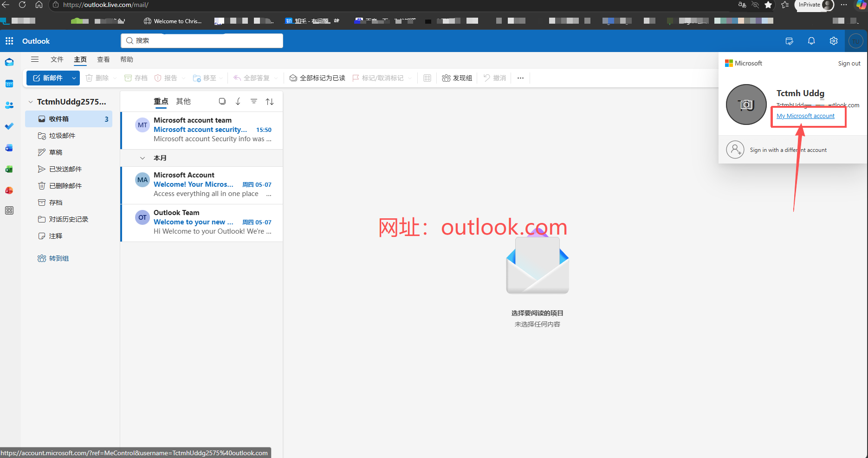
Task: Open the 查看 ribbon tab
Action: pos(104,59)
